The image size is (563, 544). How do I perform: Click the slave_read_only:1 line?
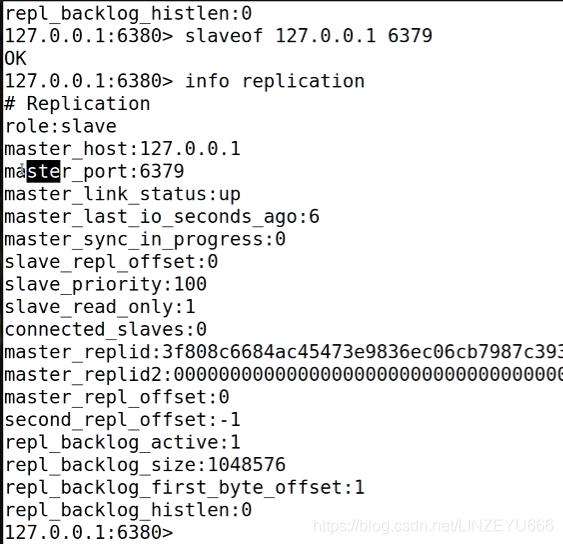100,307
